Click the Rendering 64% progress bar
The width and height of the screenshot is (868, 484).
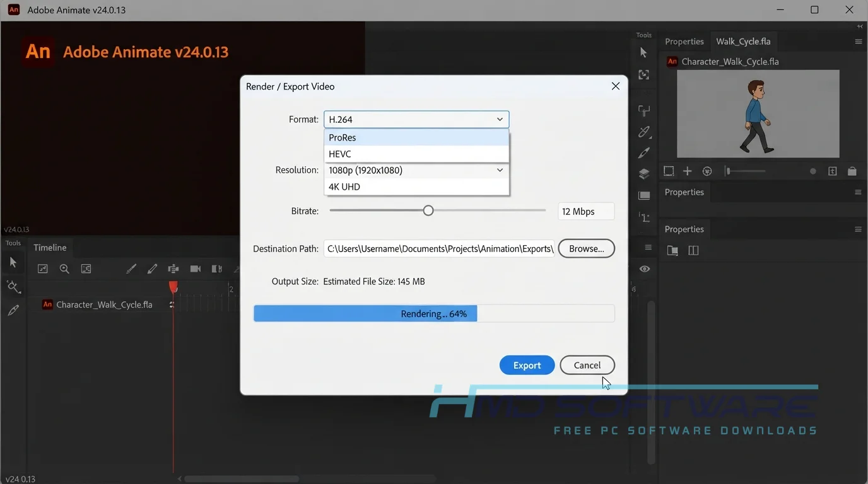pyautogui.click(x=434, y=314)
